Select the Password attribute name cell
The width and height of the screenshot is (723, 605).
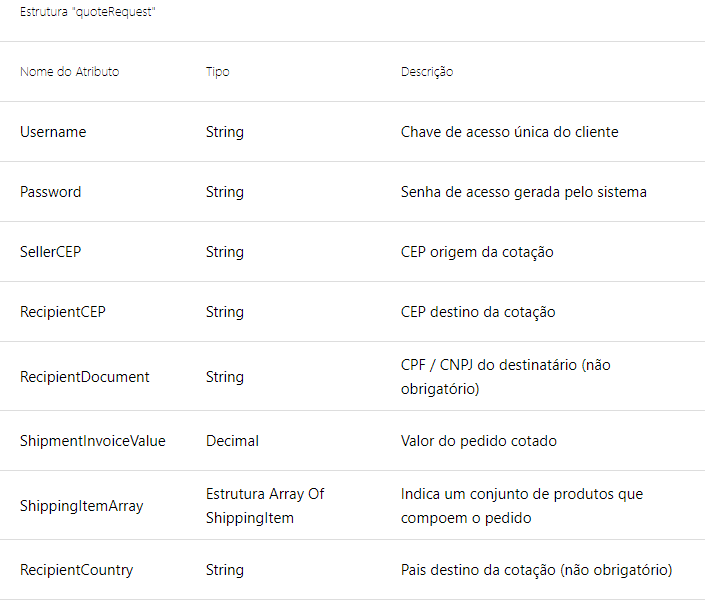click(x=51, y=192)
